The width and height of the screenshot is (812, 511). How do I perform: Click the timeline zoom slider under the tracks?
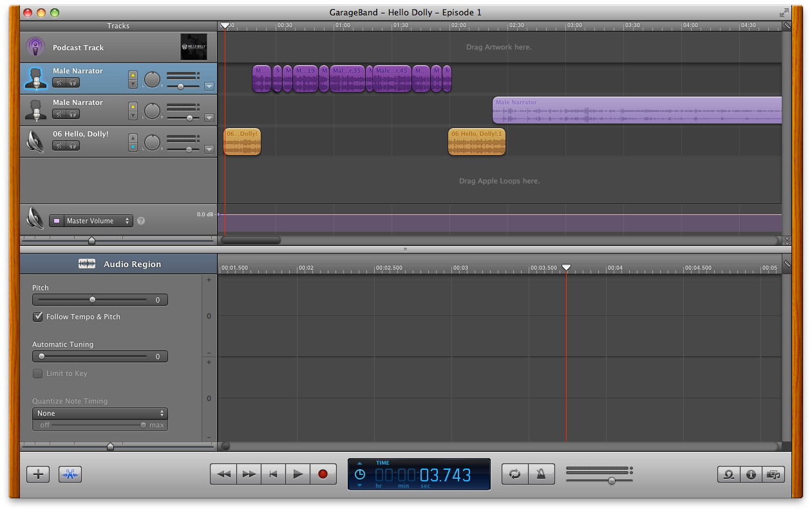[x=91, y=241]
